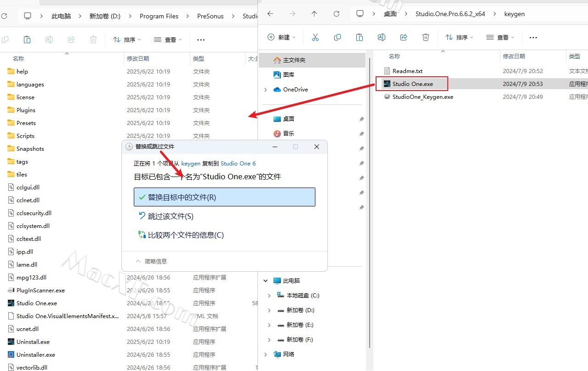Click the Studio.One.Pro.6.6.2_x64 breadcrumb
Viewport: 588px width, 371px height.
click(450, 14)
